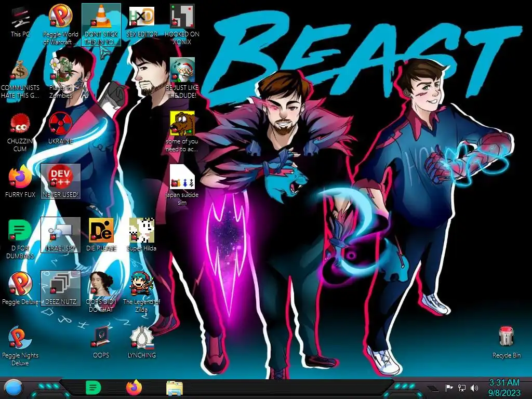The height and width of the screenshot is (399, 532).
Task: Launch the Plants vs Zombies shortcut
Action: 60,78
